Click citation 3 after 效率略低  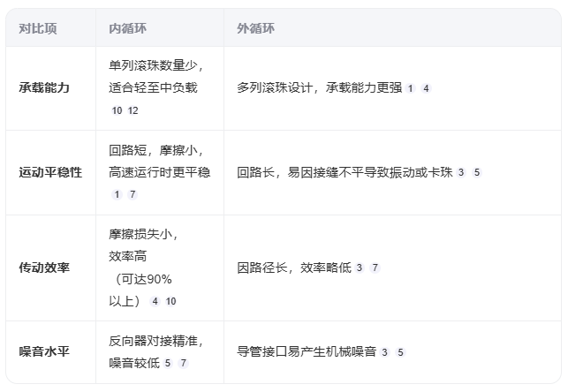click(x=360, y=268)
